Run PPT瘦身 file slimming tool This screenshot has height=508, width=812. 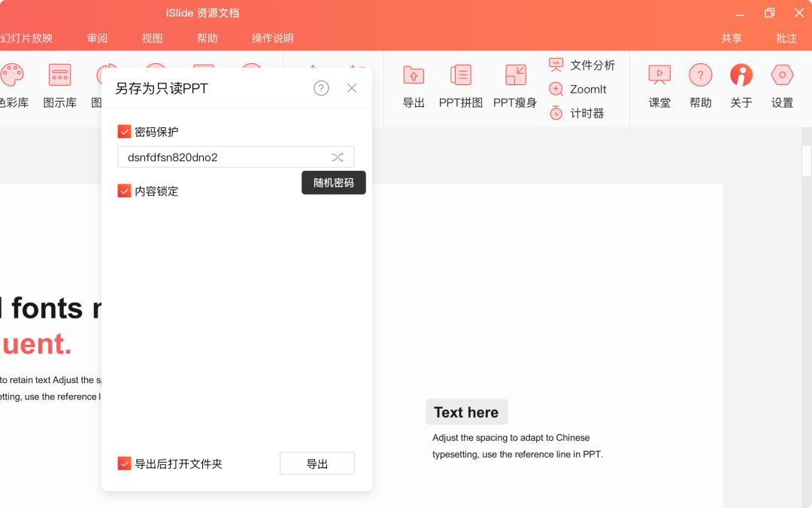514,85
